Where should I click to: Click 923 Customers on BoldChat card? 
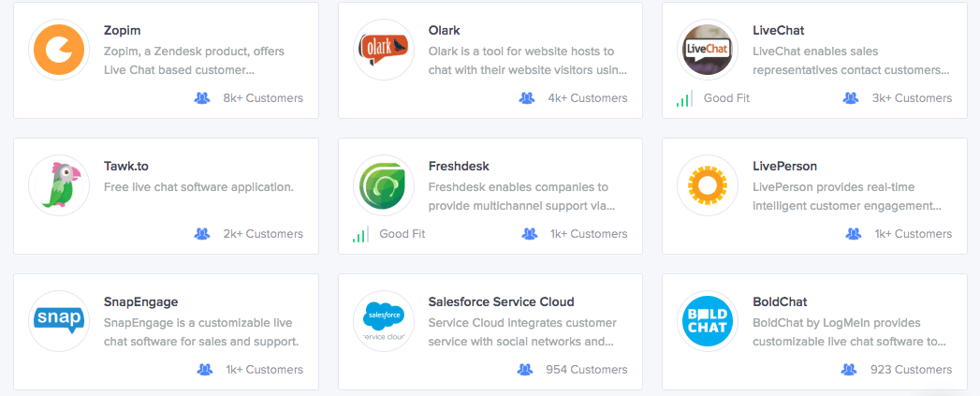(x=912, y=370)
